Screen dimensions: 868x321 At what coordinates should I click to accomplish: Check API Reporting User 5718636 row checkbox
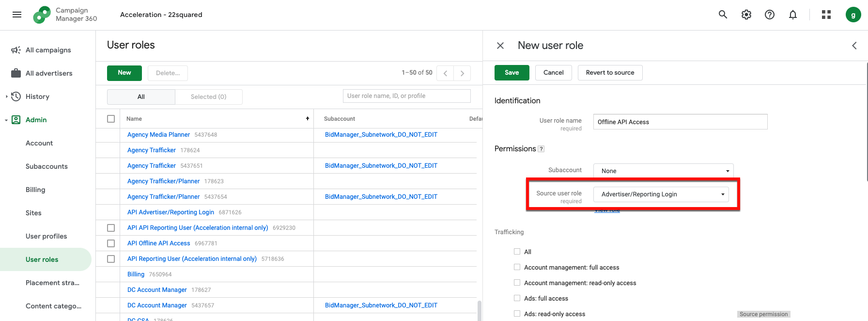111,259
